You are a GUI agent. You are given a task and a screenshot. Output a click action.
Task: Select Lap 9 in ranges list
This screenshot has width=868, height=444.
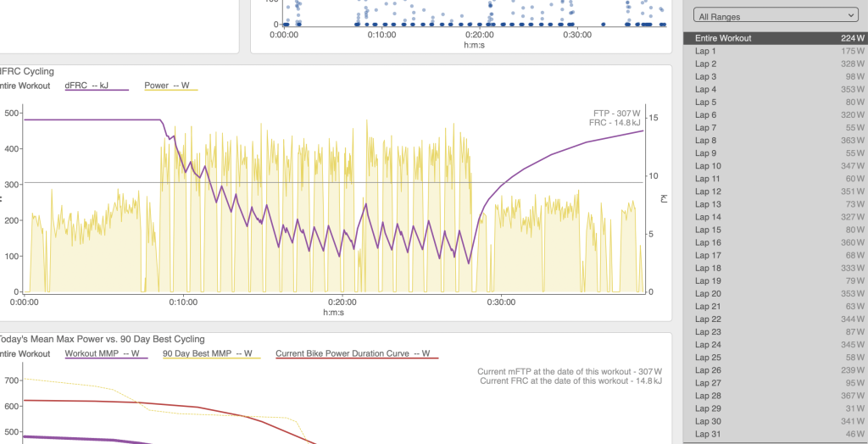point(775,153)
